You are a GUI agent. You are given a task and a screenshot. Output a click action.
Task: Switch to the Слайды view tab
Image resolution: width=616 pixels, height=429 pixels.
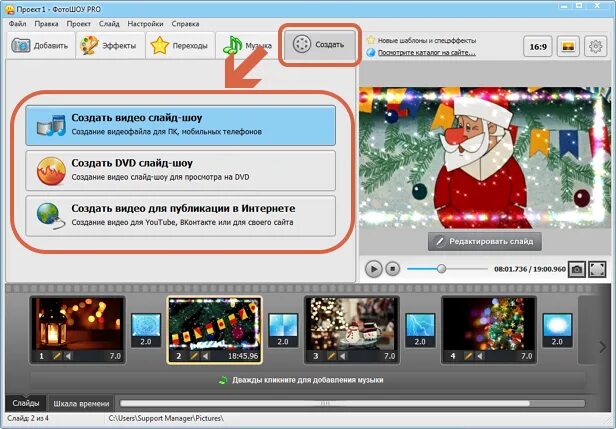(26, 403)
